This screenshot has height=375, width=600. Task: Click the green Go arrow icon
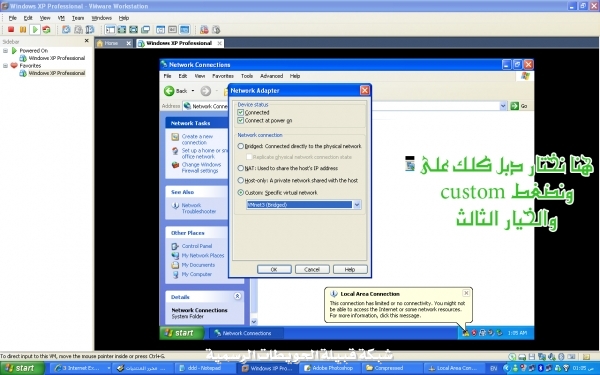[515, 106]
